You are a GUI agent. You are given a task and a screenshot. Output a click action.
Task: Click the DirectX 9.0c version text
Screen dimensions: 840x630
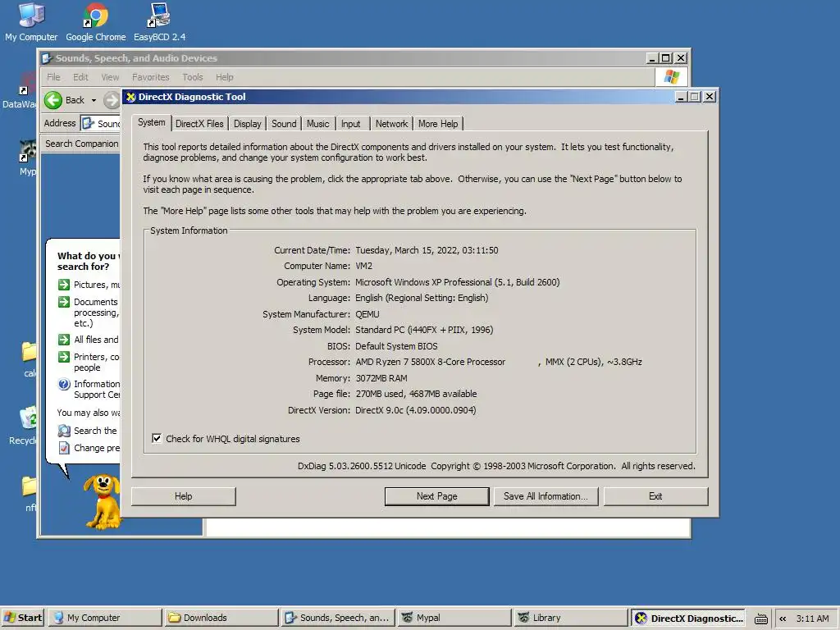coord(416,410)
